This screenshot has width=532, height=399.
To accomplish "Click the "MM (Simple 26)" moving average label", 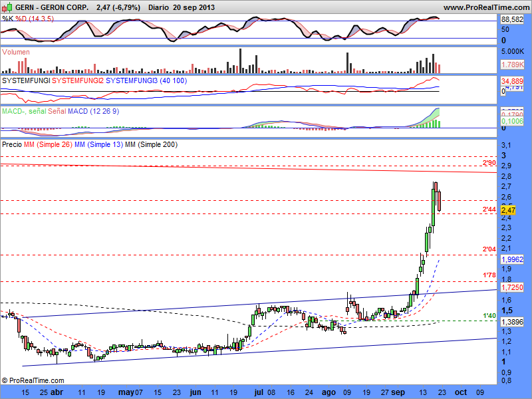I will point(48,144).
